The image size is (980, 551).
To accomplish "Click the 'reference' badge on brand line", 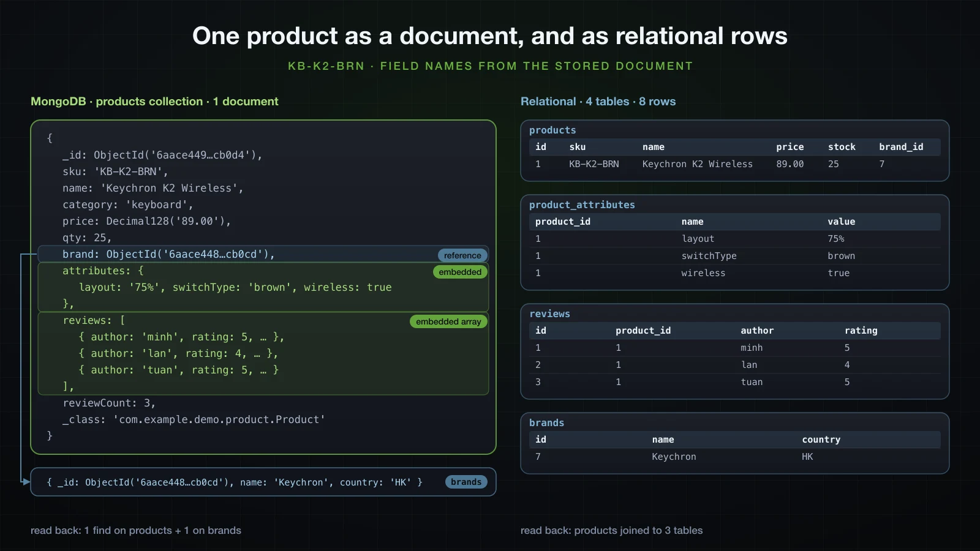I will click(x=462, y=255).
